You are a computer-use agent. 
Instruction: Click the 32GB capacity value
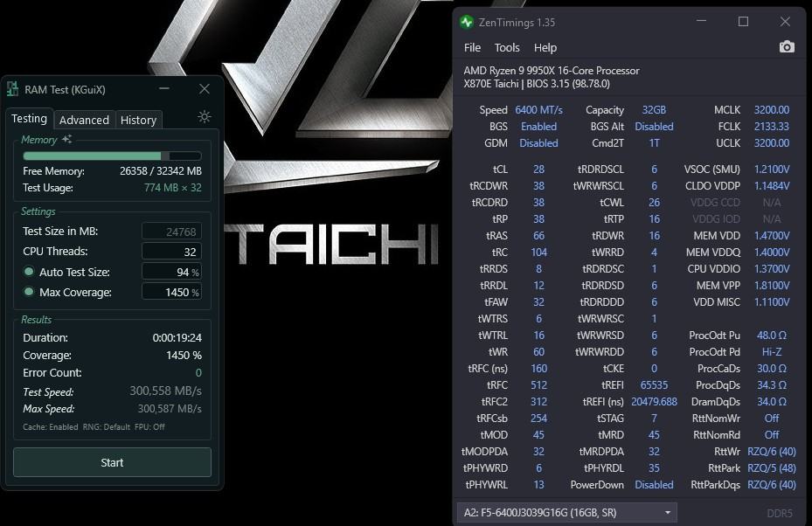[x=654, y=110]
